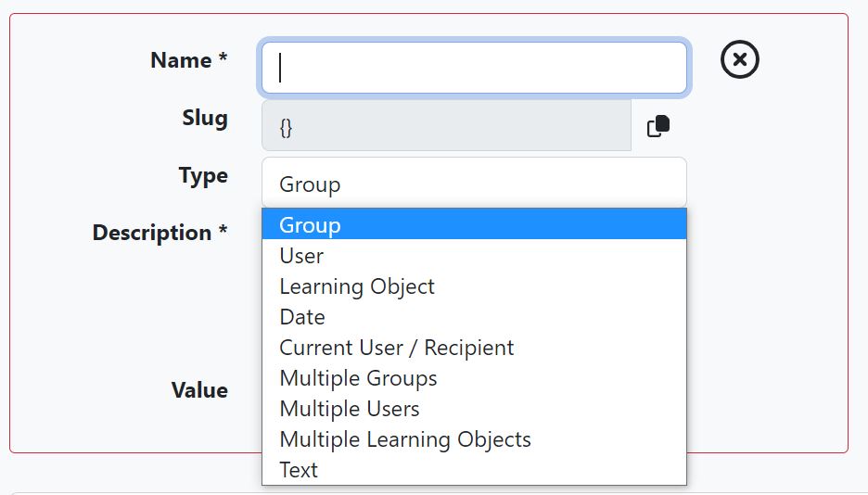Choose Current User / Recipient option

475,348
